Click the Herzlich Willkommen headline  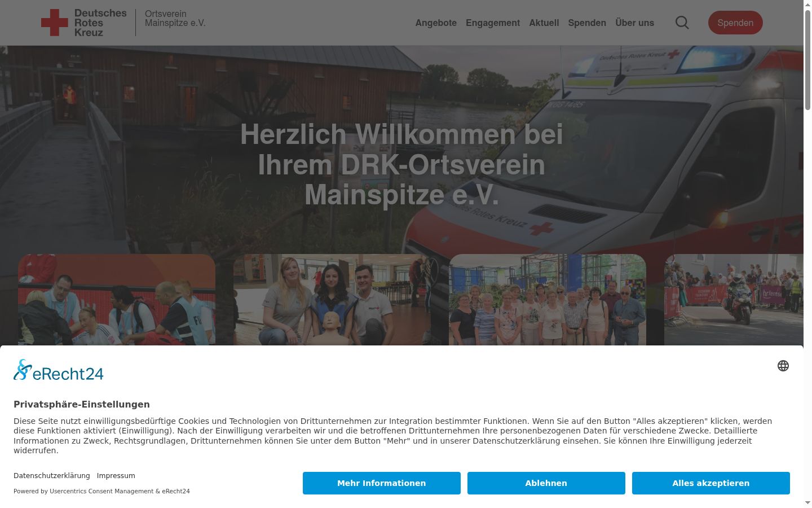pyautogui.click(x=401, y=165)
